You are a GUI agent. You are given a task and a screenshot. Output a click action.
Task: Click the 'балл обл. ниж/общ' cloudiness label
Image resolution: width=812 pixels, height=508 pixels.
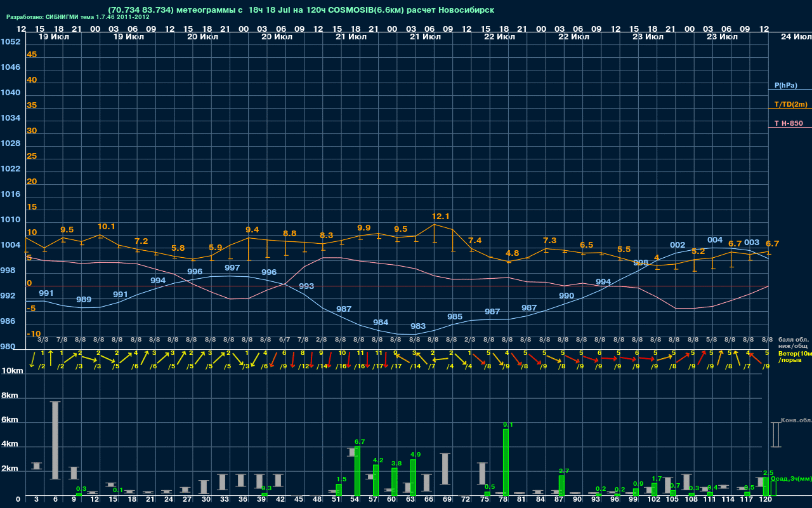pos(795,343)
